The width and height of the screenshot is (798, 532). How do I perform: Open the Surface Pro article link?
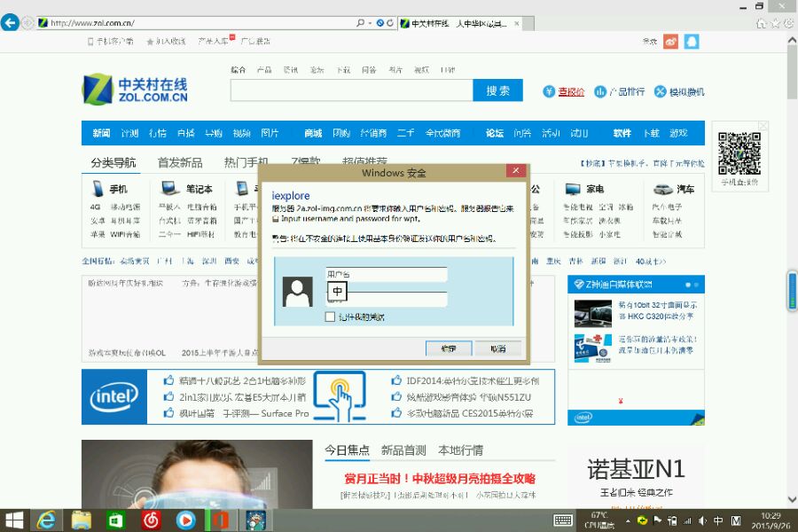244,413
